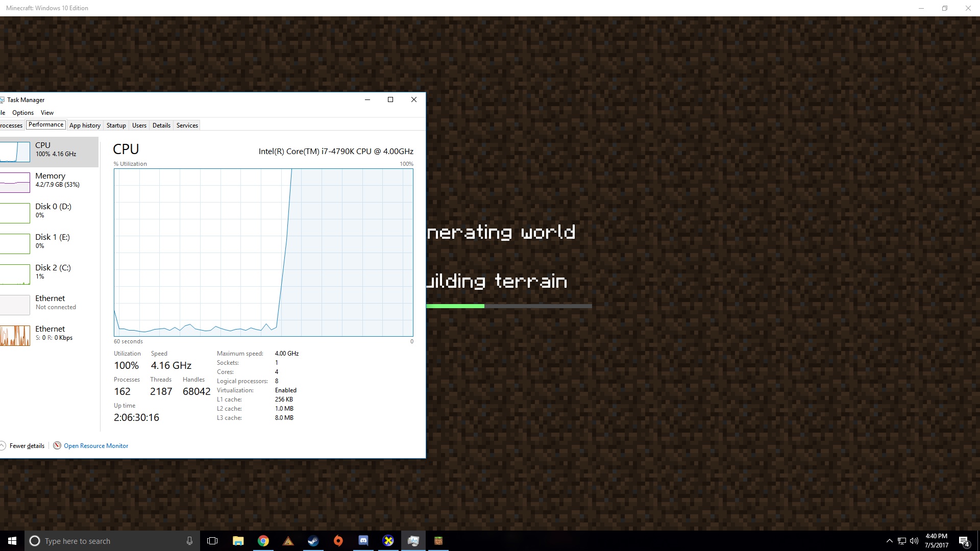Image resolution: width=980 pixels, height=551 pixels.
Task: Open Steam from the taskbar
Action: (x=313, y=541)
